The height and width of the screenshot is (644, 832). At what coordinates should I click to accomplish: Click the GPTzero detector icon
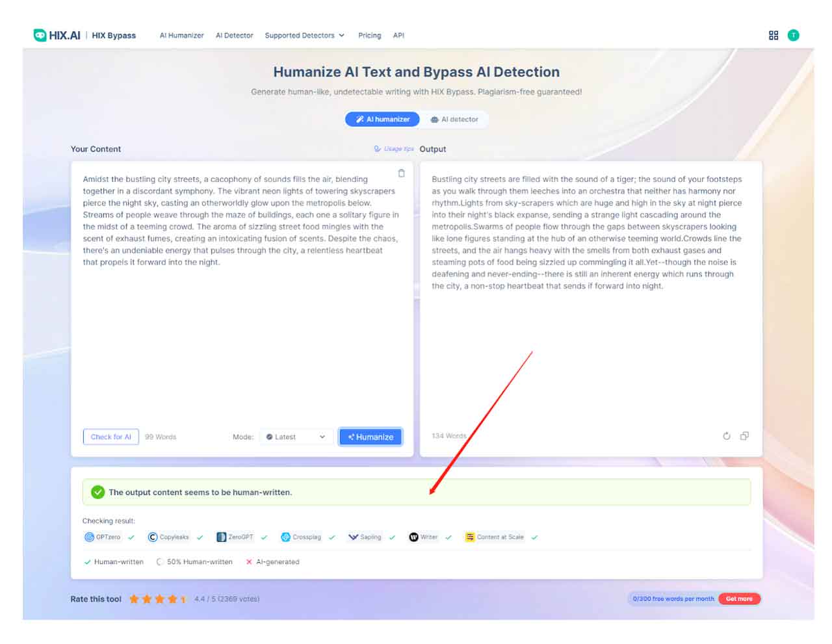pyautogui.click(x=90, y=537)
